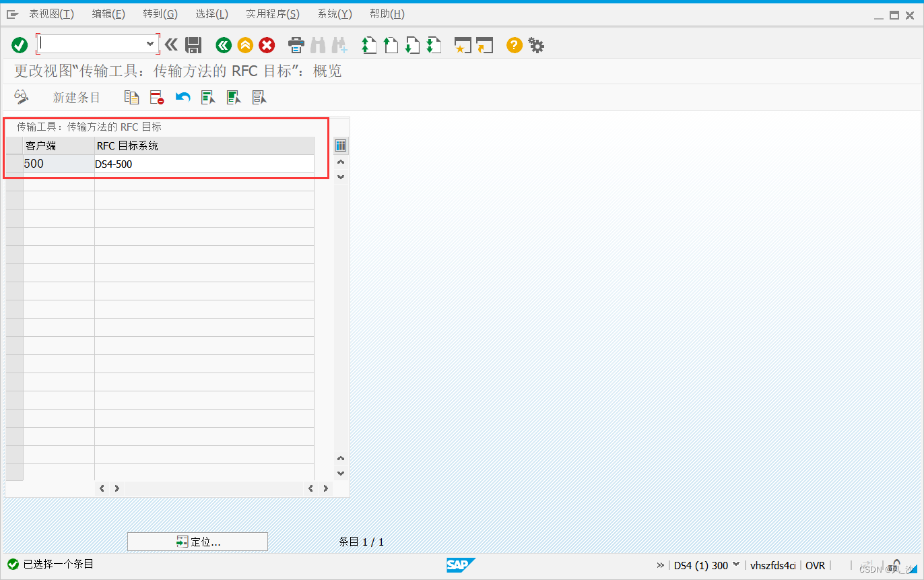Expand the status bar double-chevron
The width and height of the screenshot is (924, 580).
click(x=660, y=565)
